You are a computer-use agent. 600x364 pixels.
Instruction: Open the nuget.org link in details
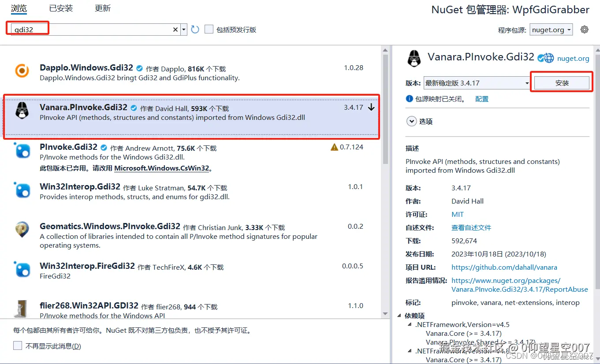tap(573, 58)
